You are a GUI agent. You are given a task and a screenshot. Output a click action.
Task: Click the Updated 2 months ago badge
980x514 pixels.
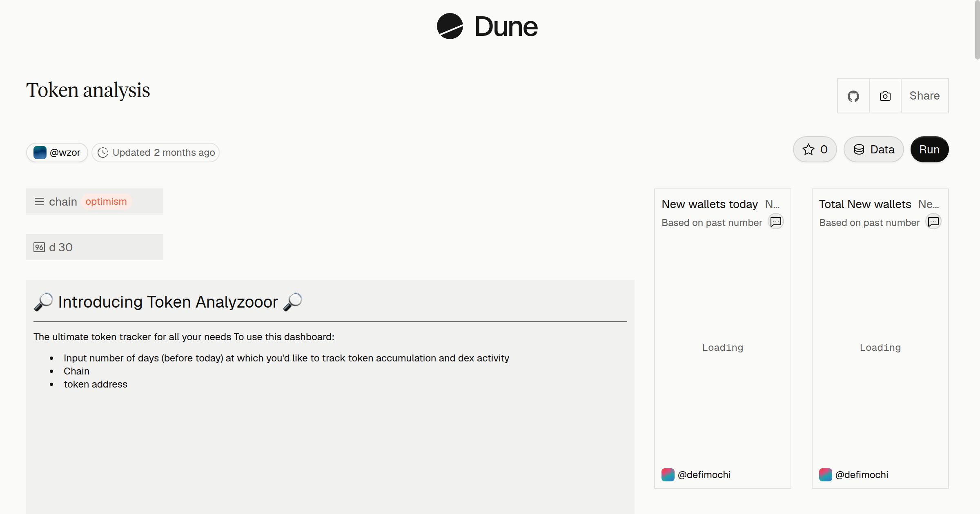(156, 153)
